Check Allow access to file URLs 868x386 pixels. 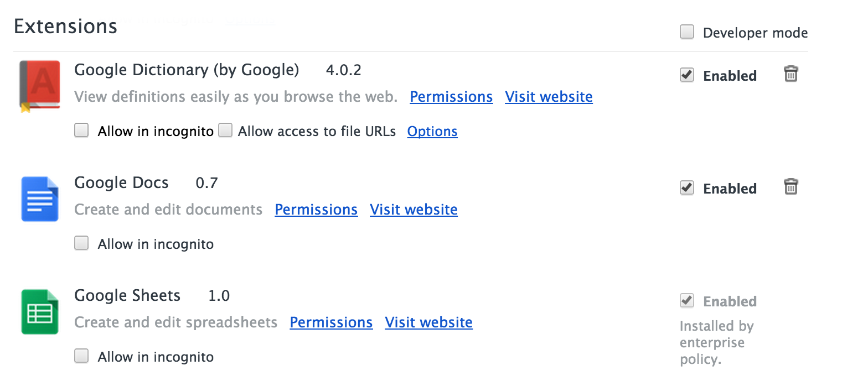pyautogui.click(x=225, y=131)
